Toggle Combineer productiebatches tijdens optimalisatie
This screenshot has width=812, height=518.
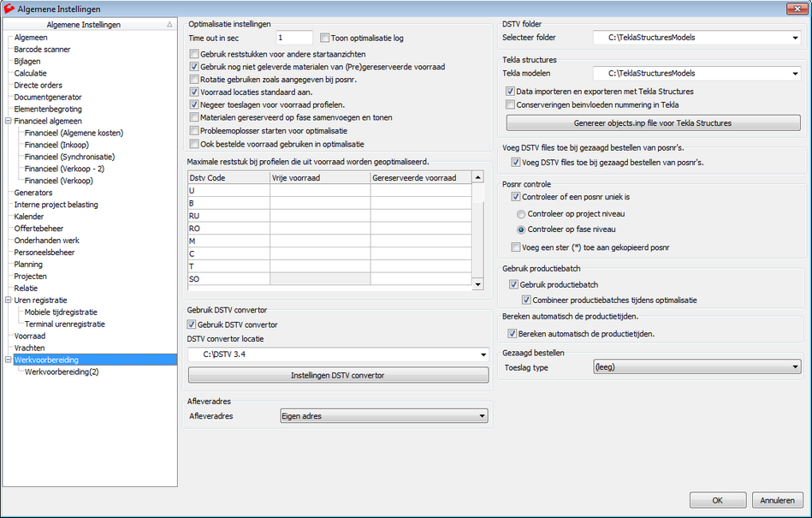click(x=526, y=300)
